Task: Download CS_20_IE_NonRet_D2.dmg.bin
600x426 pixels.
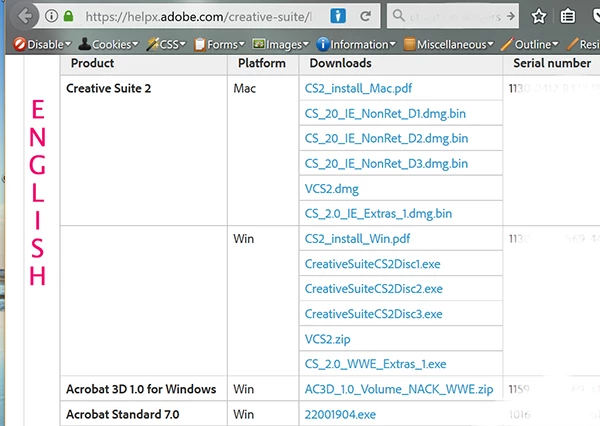Action: 386,139
